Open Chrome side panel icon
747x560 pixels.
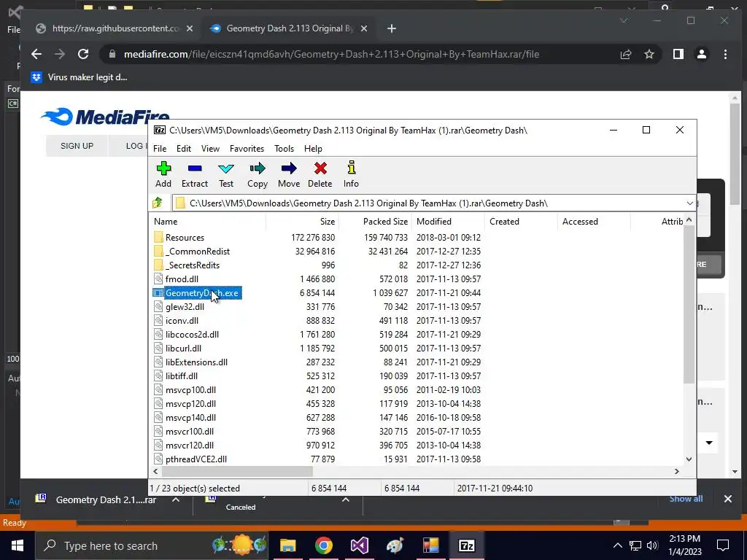point(678,54)
